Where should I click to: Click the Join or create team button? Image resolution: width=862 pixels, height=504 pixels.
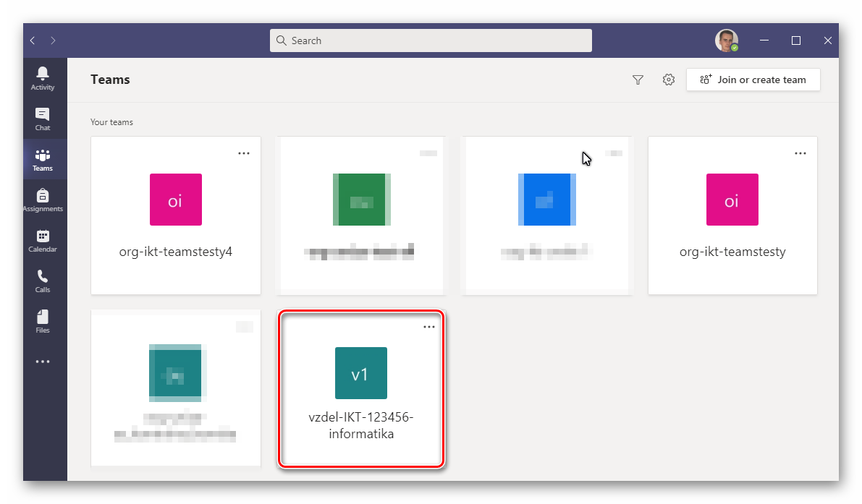[x=753, y=80]
